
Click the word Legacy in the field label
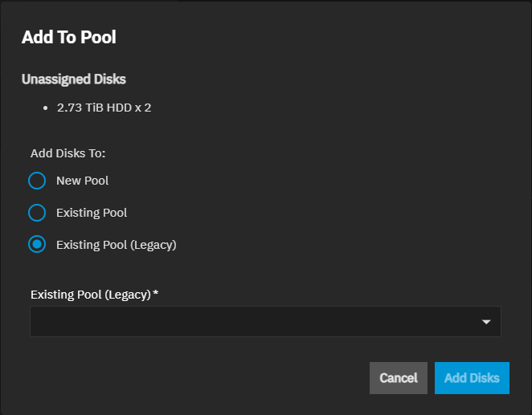(130, 295)
